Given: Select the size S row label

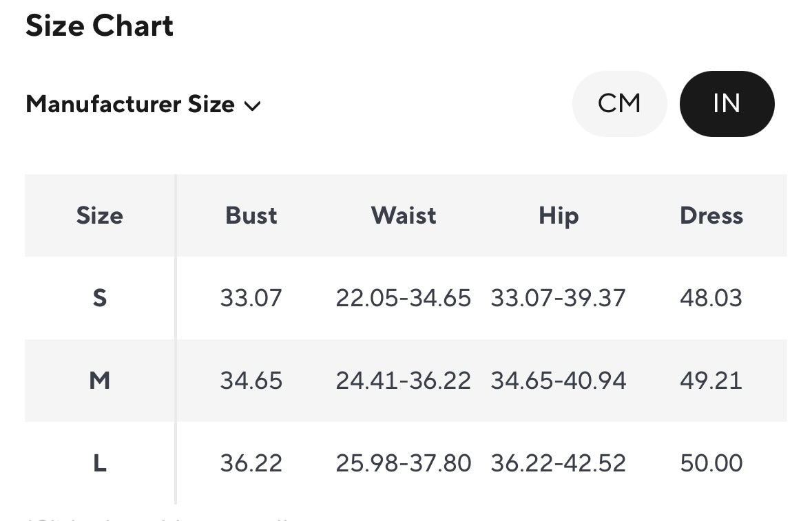Looking at the screenshot, I should point(100,298).
